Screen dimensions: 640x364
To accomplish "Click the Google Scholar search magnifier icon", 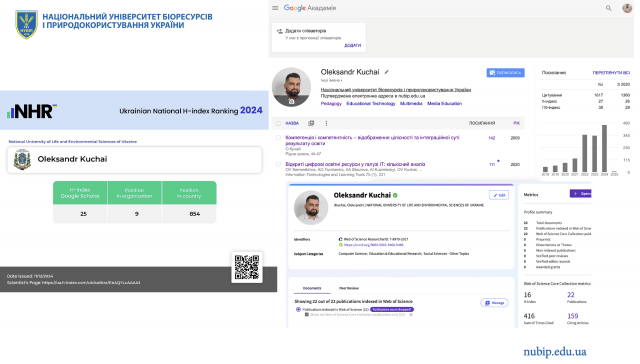I will pos(608,8).
